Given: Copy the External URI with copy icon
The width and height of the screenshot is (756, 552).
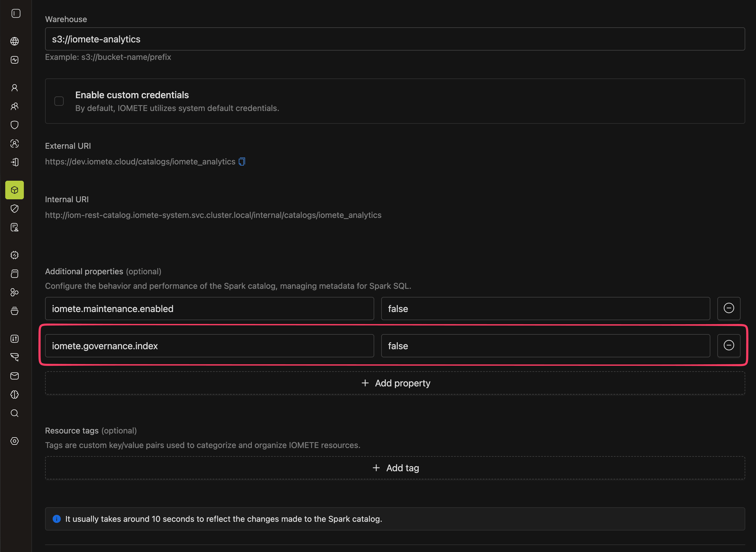Looking at the screenshot, I should 242,162.
